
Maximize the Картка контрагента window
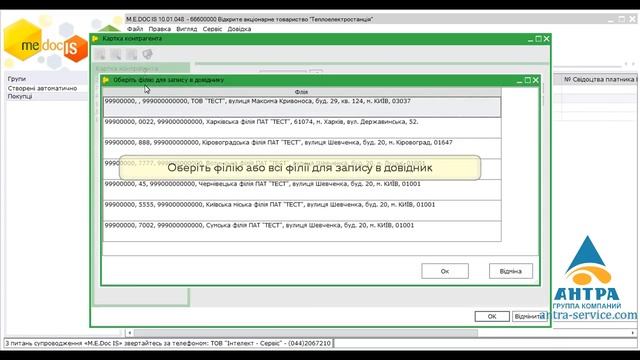538,38
